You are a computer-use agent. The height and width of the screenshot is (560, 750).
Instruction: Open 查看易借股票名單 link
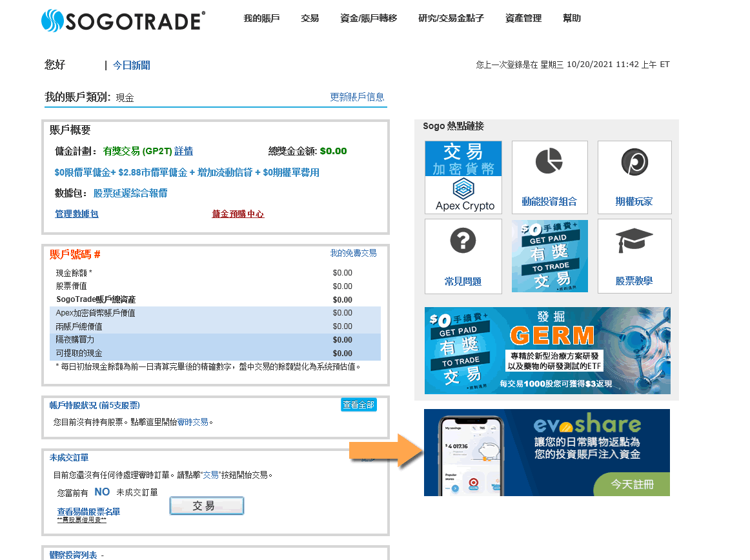[x=88, y=512]
